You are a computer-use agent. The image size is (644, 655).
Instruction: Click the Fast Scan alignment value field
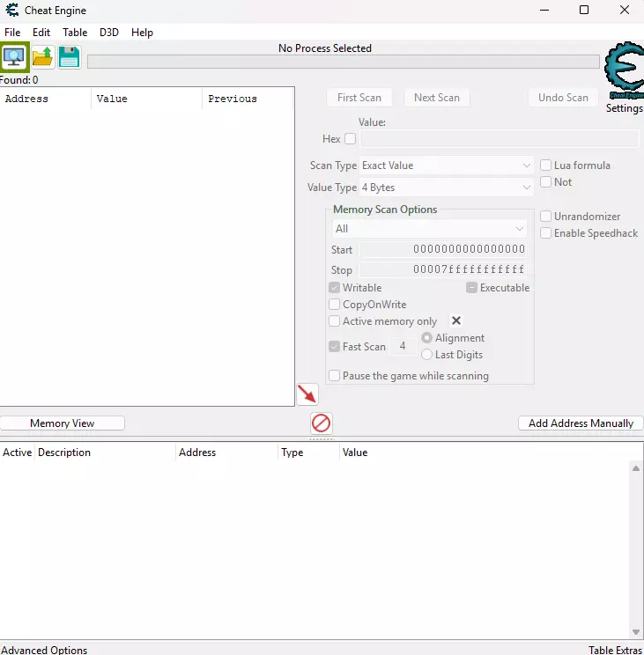(x=403, y=346)
